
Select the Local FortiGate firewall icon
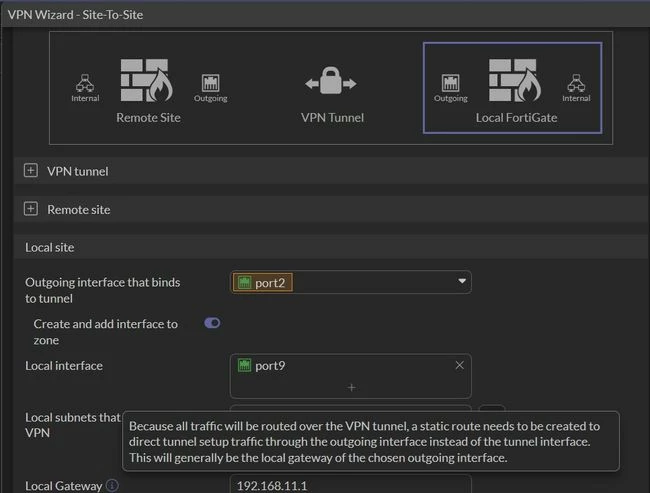point(514,80)
